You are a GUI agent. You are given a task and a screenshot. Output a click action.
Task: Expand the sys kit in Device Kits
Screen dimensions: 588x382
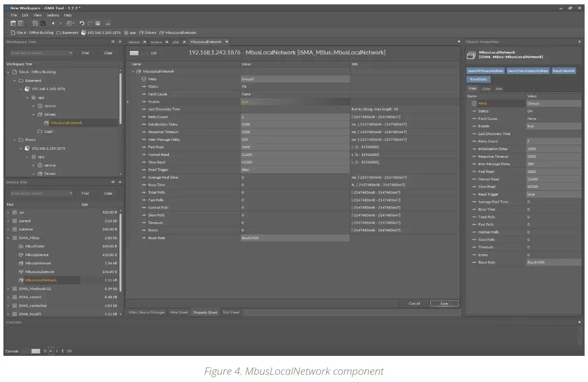(x=8, y=213)
